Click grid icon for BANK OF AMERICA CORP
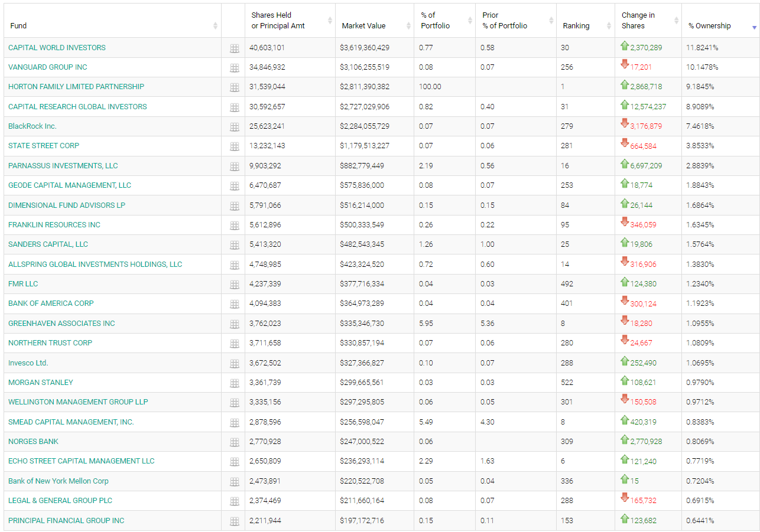Viewport: 760px width, 532px height. tap(234, 304)
